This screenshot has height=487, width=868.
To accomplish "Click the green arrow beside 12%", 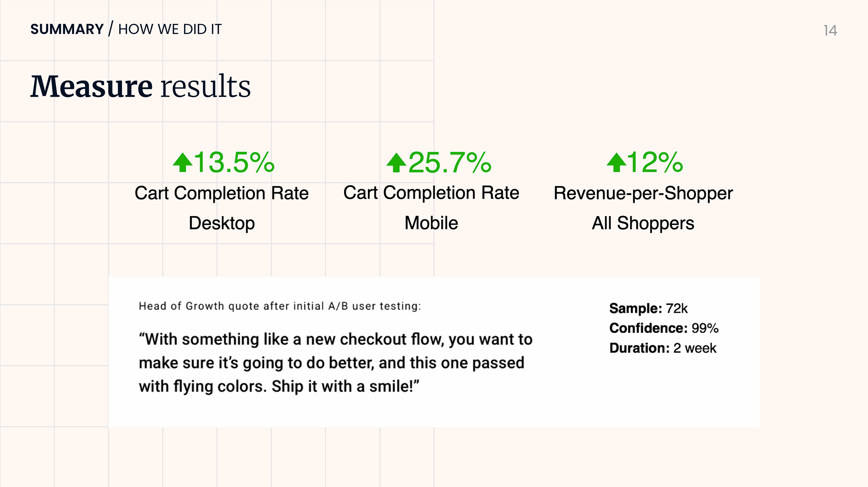I will [617, 163].
